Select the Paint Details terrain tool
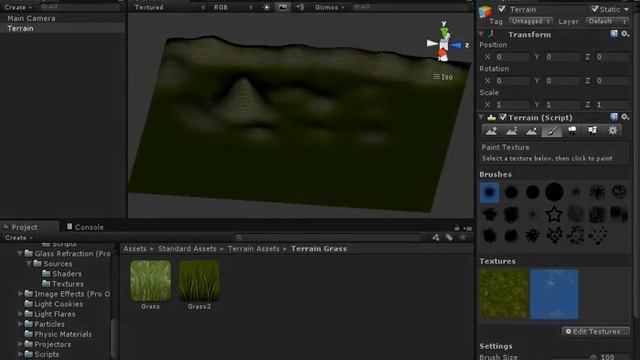 [x=592, y=131]
